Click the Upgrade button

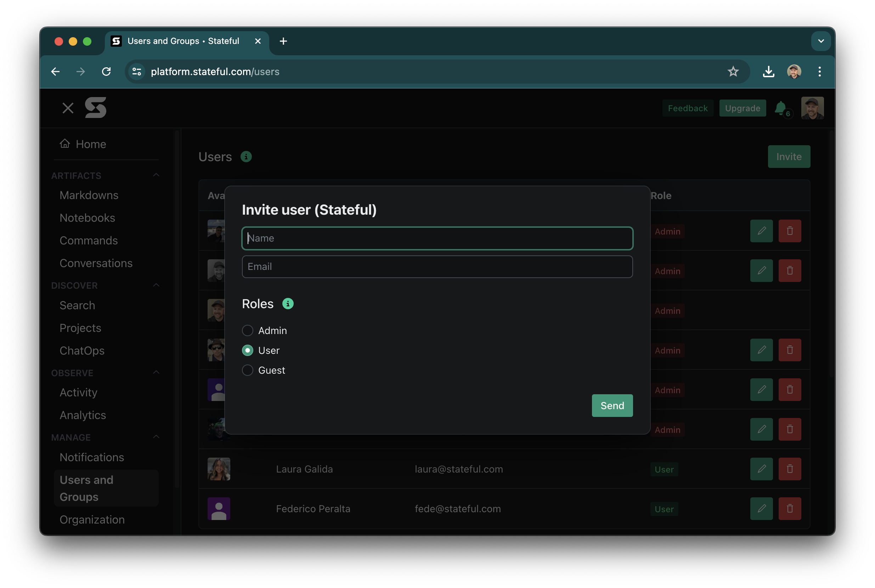[742, 108]
